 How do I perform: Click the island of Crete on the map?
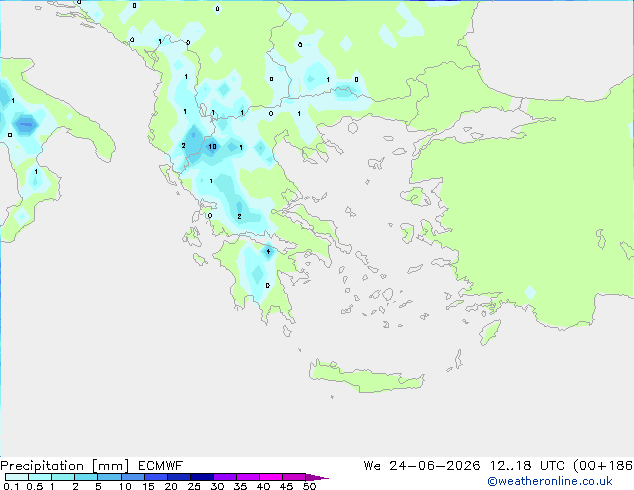point(366,376)
